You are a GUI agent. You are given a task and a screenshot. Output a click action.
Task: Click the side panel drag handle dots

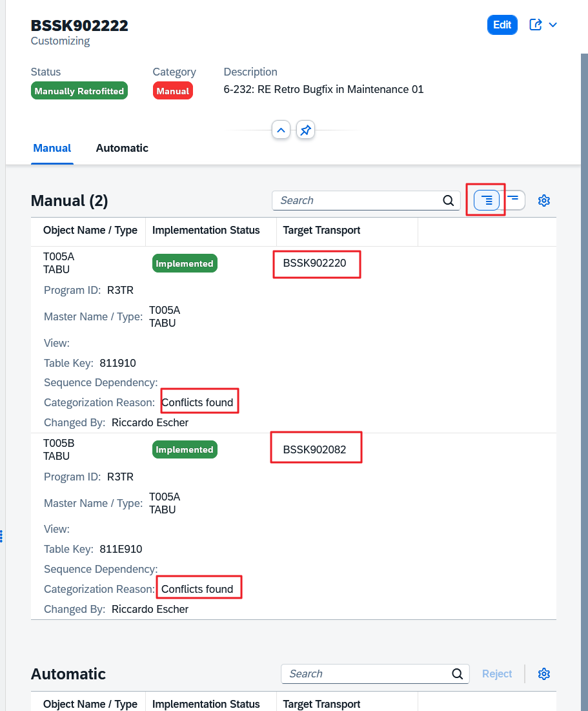[2, 535]
